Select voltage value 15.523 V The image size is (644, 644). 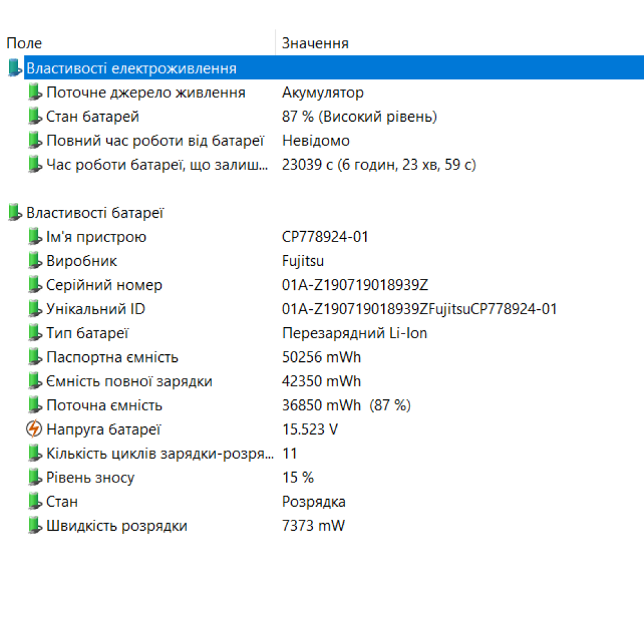[x=310, y=430]
